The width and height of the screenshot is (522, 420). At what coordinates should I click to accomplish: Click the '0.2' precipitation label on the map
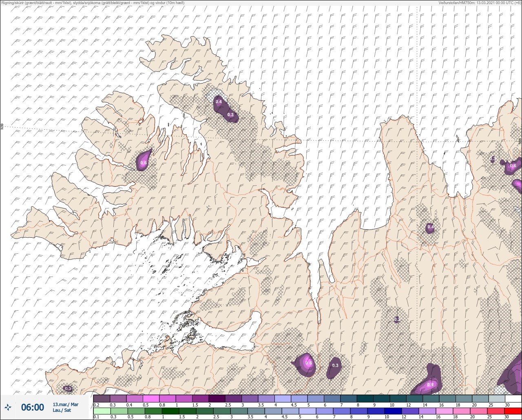click(396, 319)
